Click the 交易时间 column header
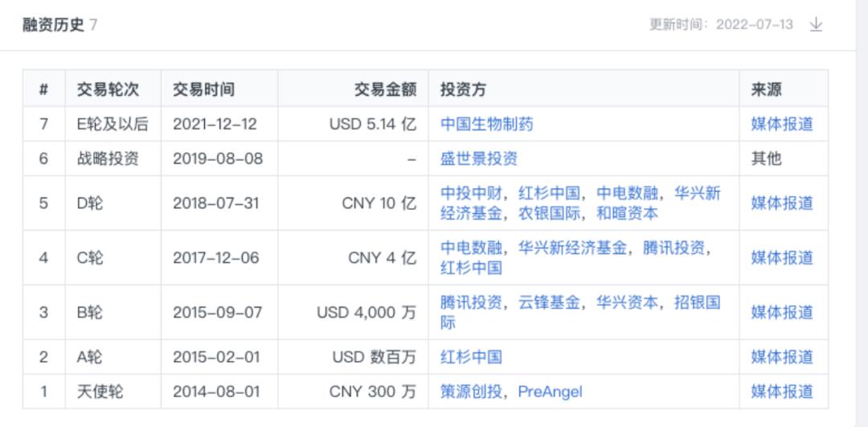This screenshot has width=868, height=427. (x=203, y=89)
